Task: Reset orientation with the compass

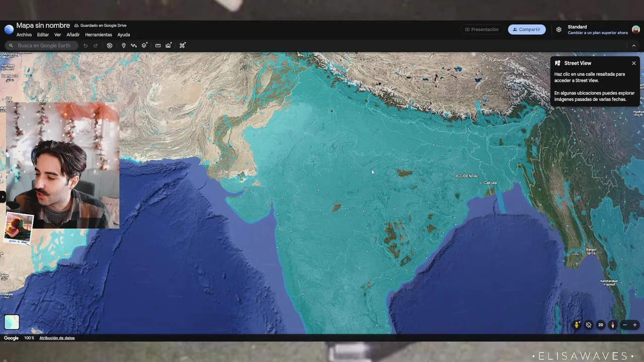Action: 612,325
